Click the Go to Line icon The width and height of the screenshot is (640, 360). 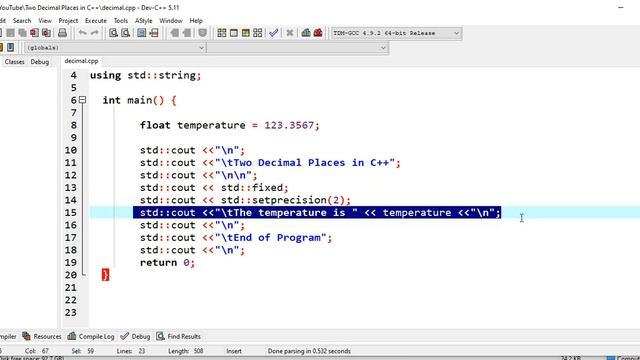pyautogui.click(x=154, y=33)
